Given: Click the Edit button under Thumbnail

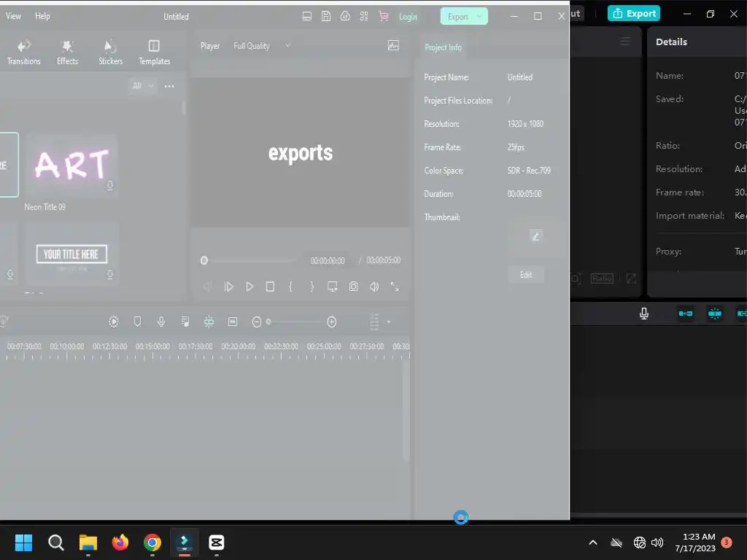Looking at the screenshot, I should coord(526,275).
